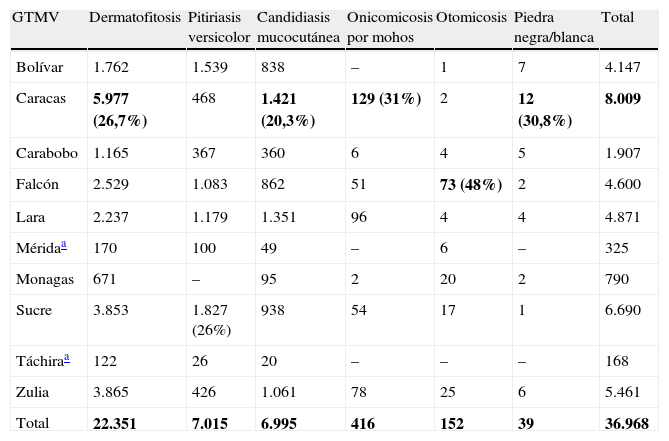The image size is (669, 441).
Task: Click Caracas onicomicosis cell 129 (31%)
Action: (385, 100)
